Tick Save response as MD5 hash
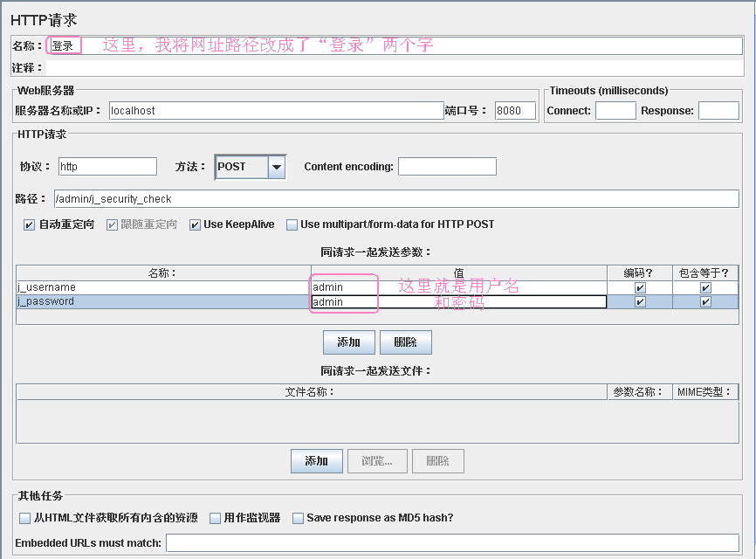Screen dimensions: 756x559 click(299, 518)
